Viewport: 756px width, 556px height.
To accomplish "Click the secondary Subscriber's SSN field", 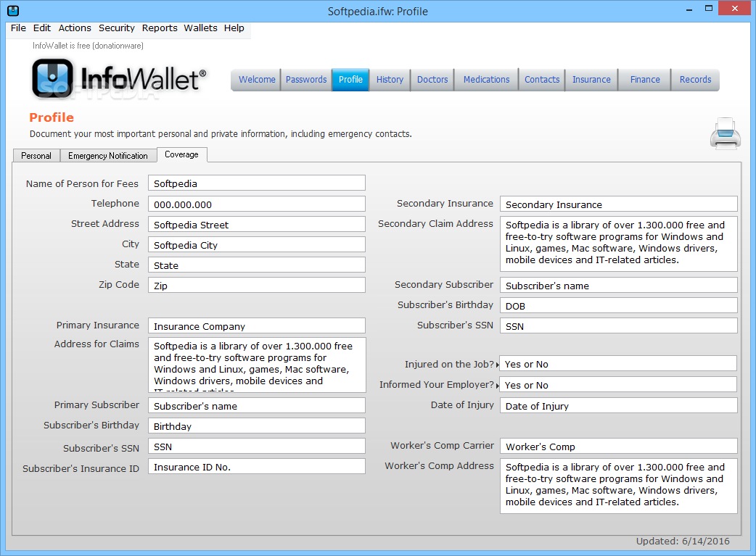I will [619, 325].
